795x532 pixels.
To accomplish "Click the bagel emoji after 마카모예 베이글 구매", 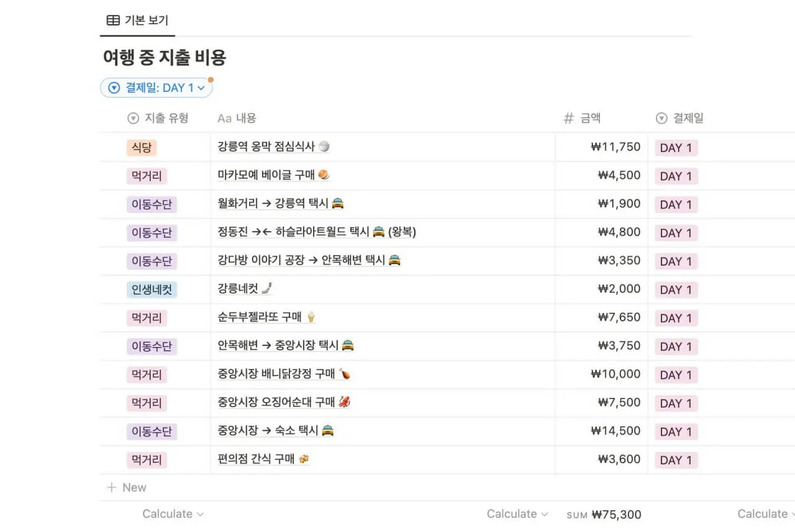I will (324, 176).
